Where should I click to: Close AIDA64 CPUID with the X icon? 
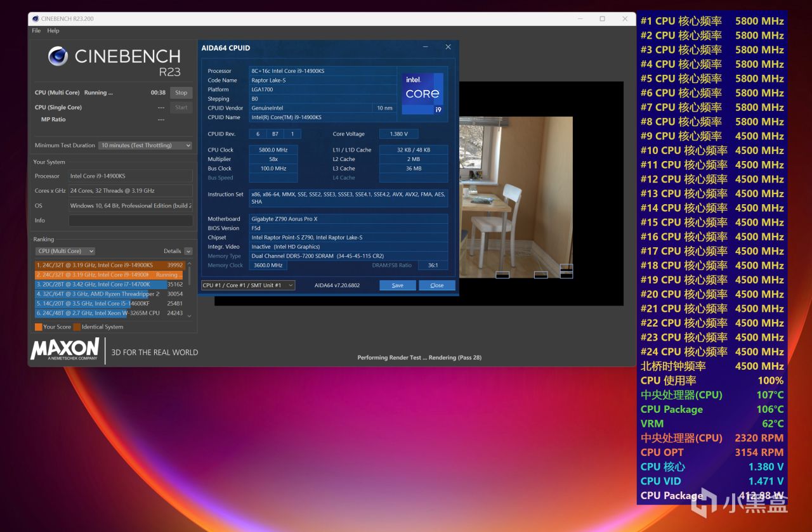click(448, 48)
